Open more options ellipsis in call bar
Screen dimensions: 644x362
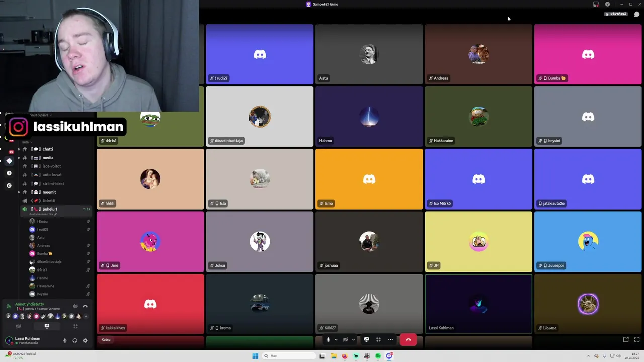(x=390, y=339)
